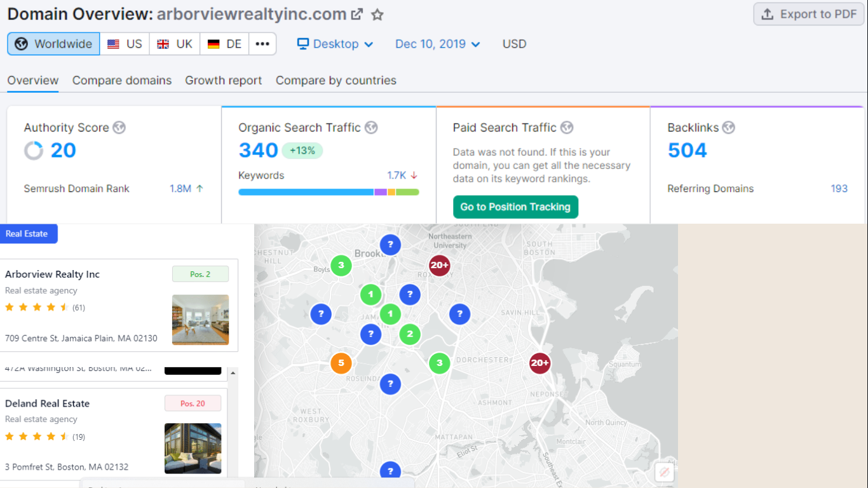Viewport: 868px width, 488px height.
Task: Open the Compare domains tab
Action: pyautogui.click(x=122, y=81)
